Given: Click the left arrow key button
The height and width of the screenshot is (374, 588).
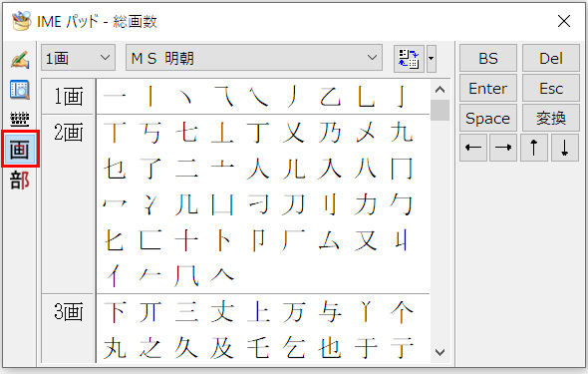Looking at the screenshot, I should pyautogui.click(x=473, y=148).
